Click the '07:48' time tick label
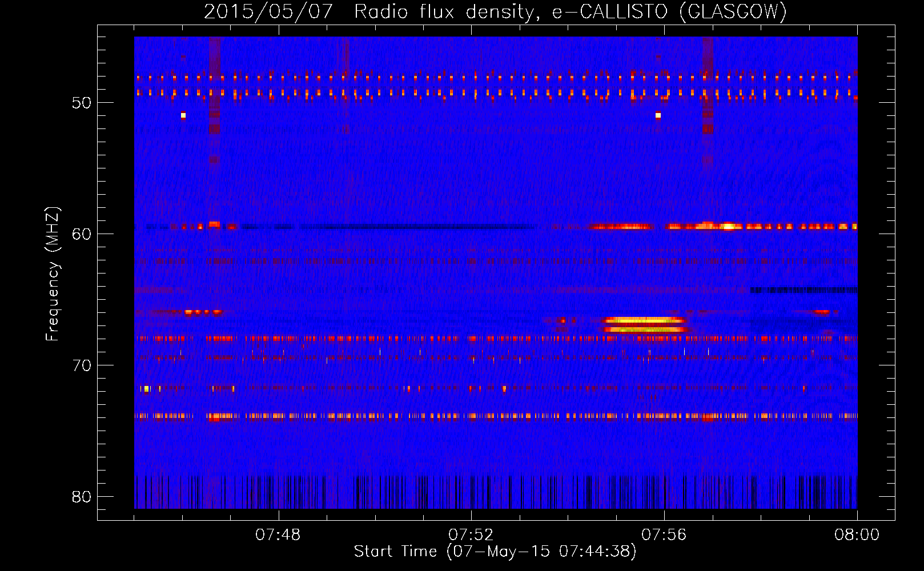 pyautogui.click(x=278, y=535)
